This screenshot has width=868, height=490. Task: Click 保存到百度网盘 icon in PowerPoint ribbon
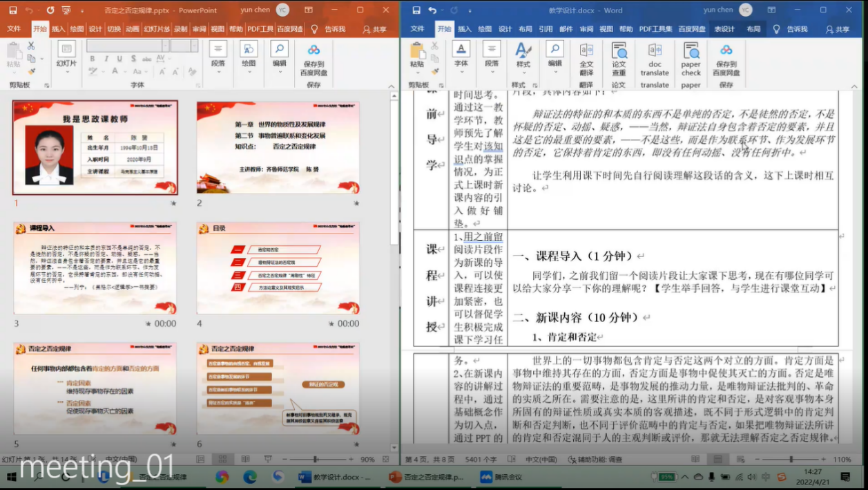(x=314, y=58)
